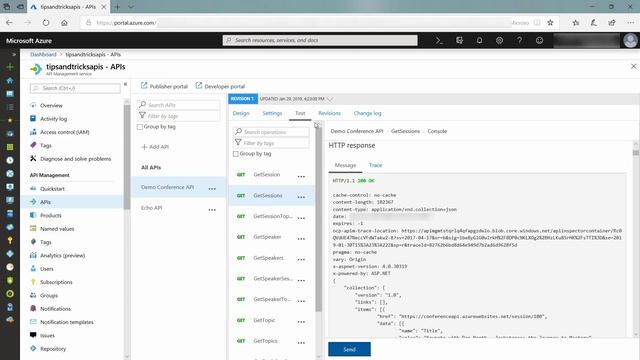Viewport: 640px width, 360px height.
Task: Switch to the Design tab
Action: [x=241, y=113]
